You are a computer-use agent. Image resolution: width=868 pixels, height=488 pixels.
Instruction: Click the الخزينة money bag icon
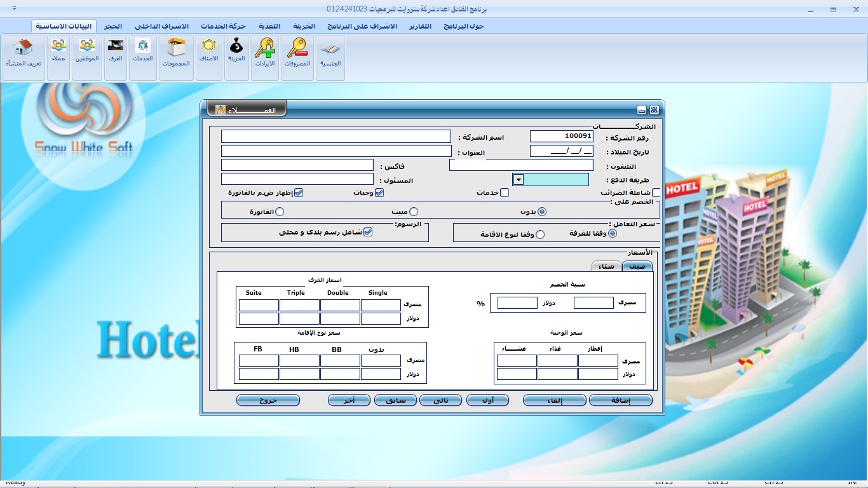tap(236, 57)
